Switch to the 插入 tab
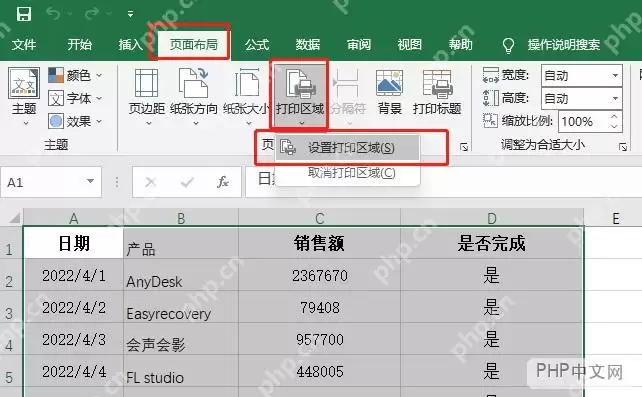Screen dimensions: 642x397 click(131, 44)
